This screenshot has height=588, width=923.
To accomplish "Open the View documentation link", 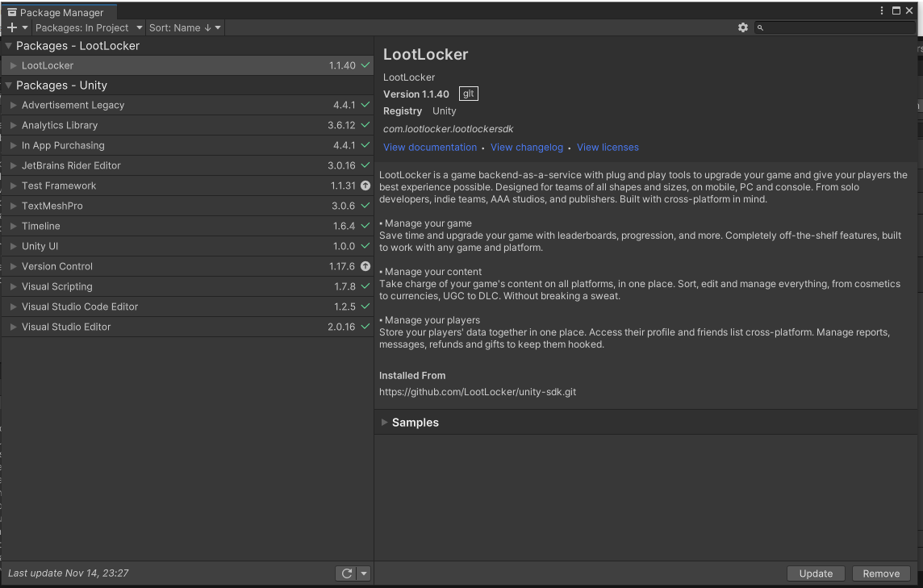I will (x=430, y=147).
